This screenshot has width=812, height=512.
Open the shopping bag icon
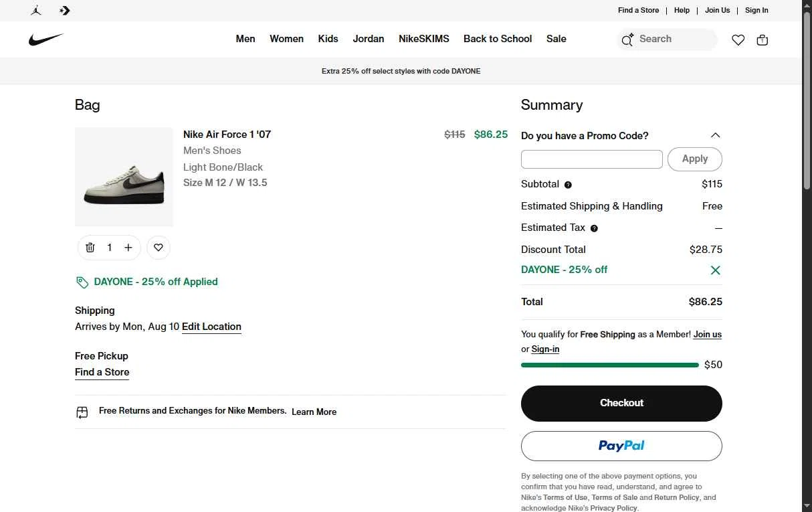[762, 40]
